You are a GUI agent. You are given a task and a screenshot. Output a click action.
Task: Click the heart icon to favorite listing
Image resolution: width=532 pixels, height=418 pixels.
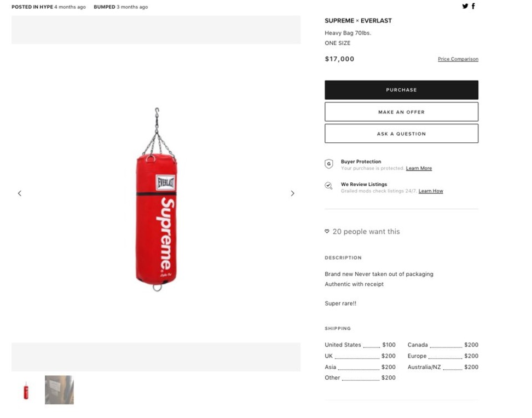click(x=327, y=231)
